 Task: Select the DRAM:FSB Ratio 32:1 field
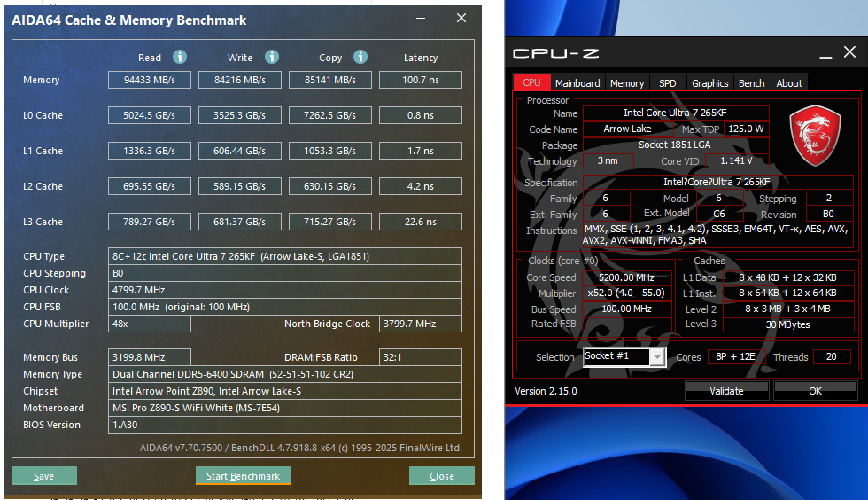coord(421,357)
